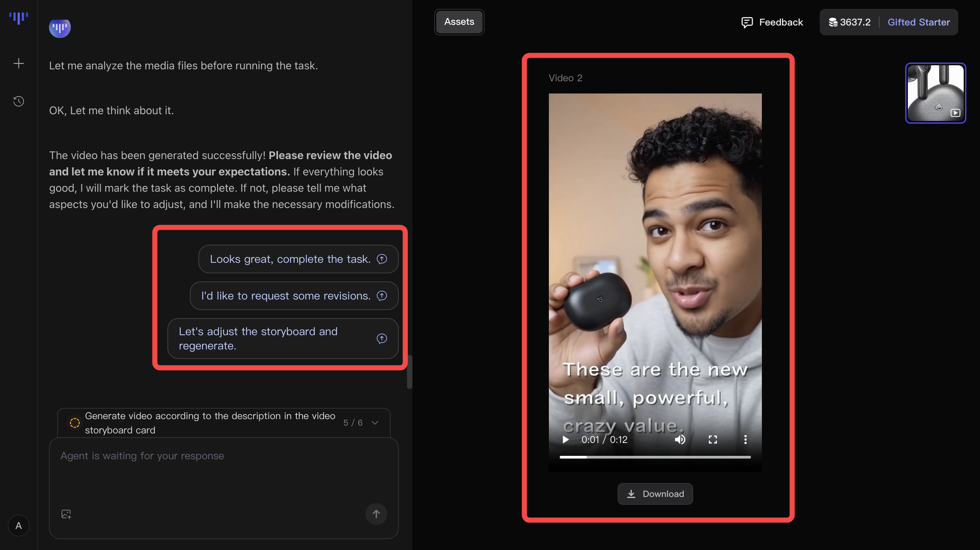Play the Video 2 preview

[565, 440]
